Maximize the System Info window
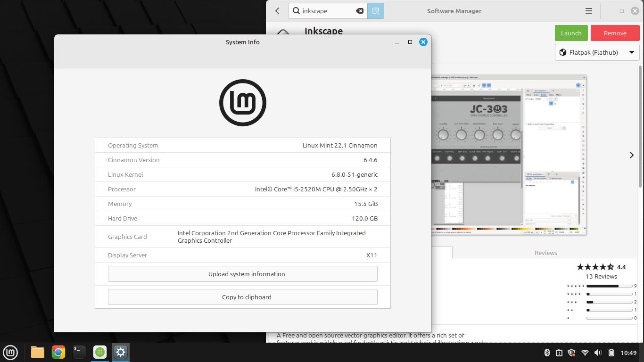This screenshot has height=362, width=644. (410, 42)
